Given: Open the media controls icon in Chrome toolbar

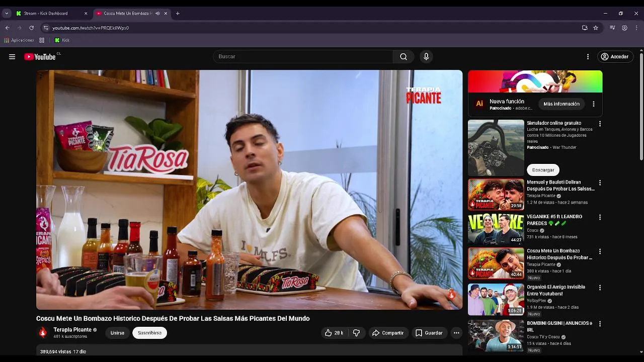Looking at the screenshot, I should coord(612,28).
